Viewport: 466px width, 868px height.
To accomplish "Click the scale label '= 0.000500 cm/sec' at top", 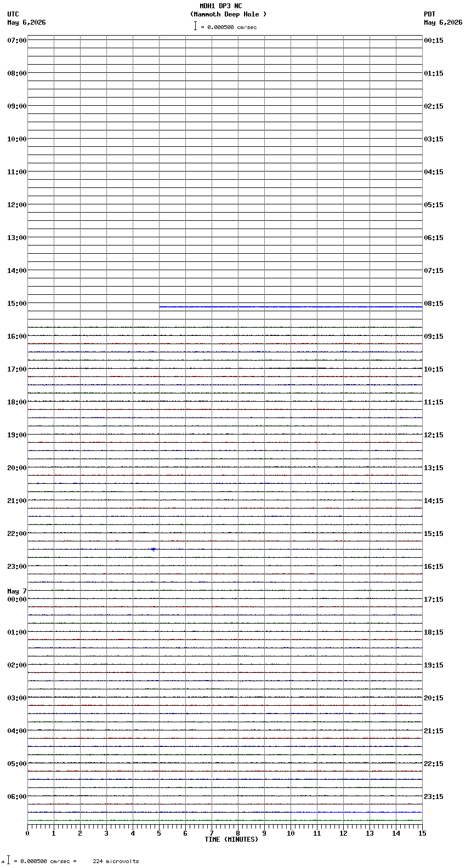I will 229,27.
